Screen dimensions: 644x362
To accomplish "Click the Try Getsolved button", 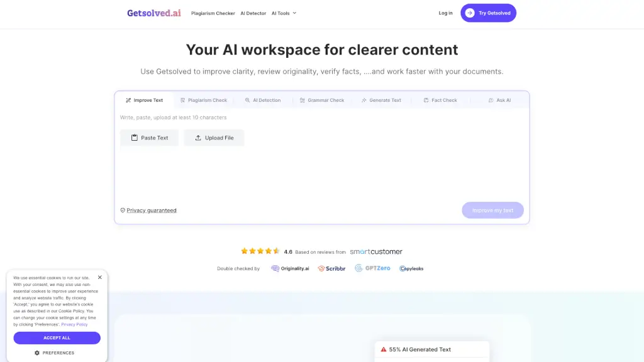I will (x=488, y=13).
